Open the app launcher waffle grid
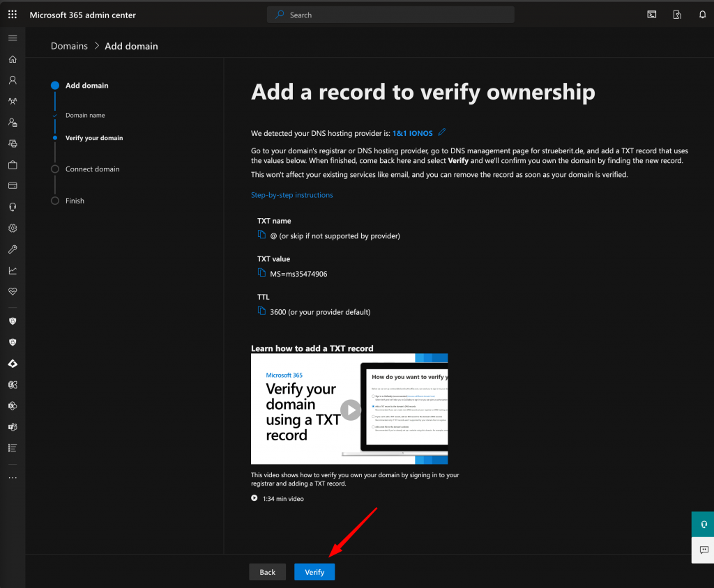 [13, 15]
